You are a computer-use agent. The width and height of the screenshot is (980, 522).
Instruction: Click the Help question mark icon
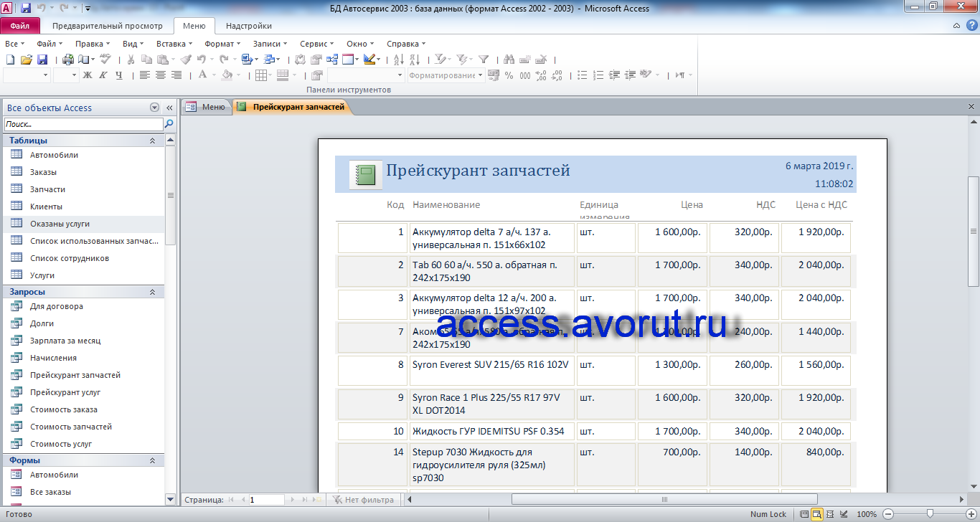(x=971, y=25)
